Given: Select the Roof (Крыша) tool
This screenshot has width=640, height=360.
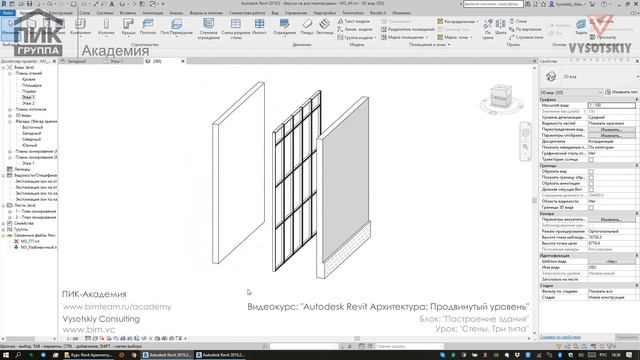Looking at the screenshot, I should pos(129,27).
